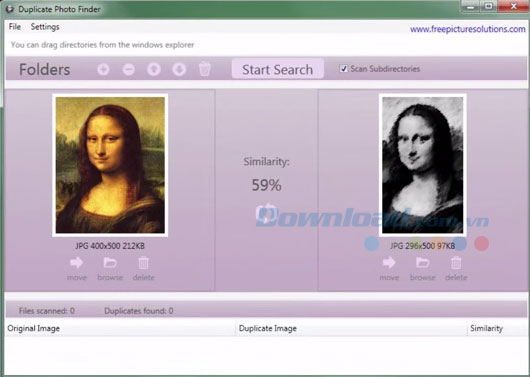Maximize the Duplicate Photo Finder window
The width and height of the screenshot is (530, 377).
tap(489, 6)
